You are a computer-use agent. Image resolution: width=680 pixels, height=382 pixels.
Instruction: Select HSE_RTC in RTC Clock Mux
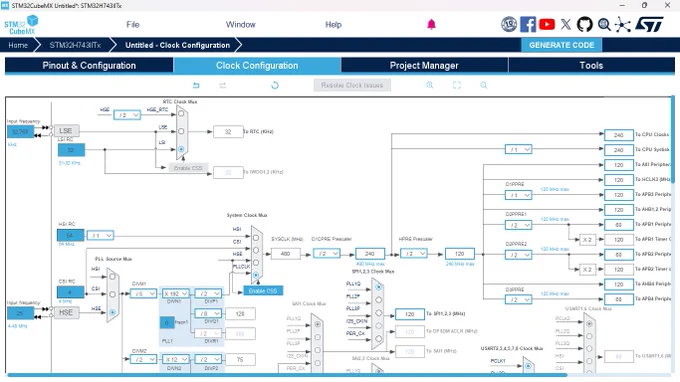point(181,114)
